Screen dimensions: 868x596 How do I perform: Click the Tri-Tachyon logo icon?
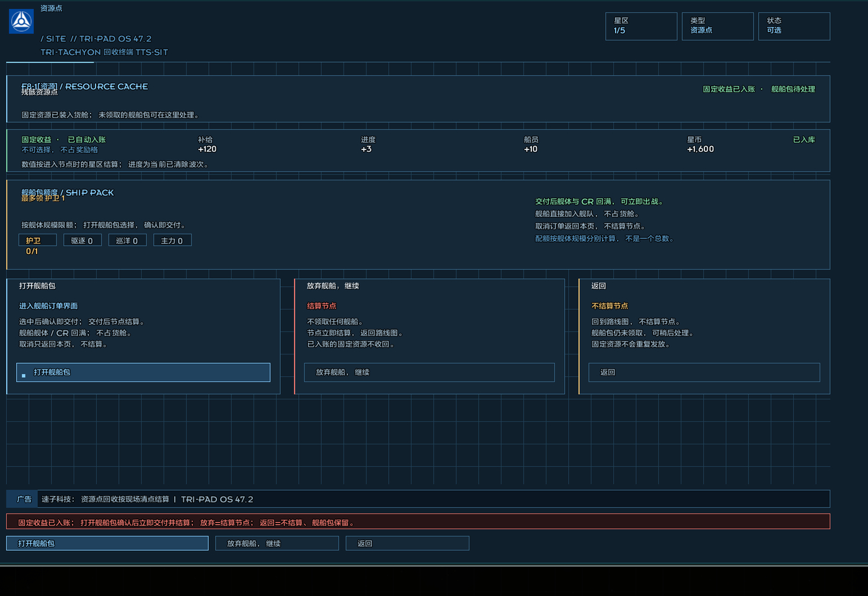(x=21, y=21)
